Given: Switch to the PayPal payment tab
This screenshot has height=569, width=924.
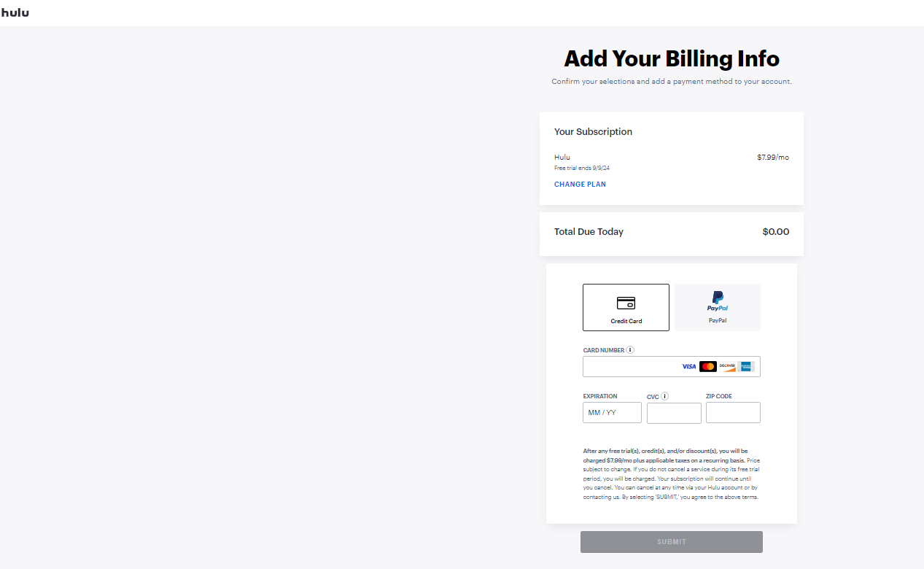Looking at the screenshot, I should (x=717, y=307).
